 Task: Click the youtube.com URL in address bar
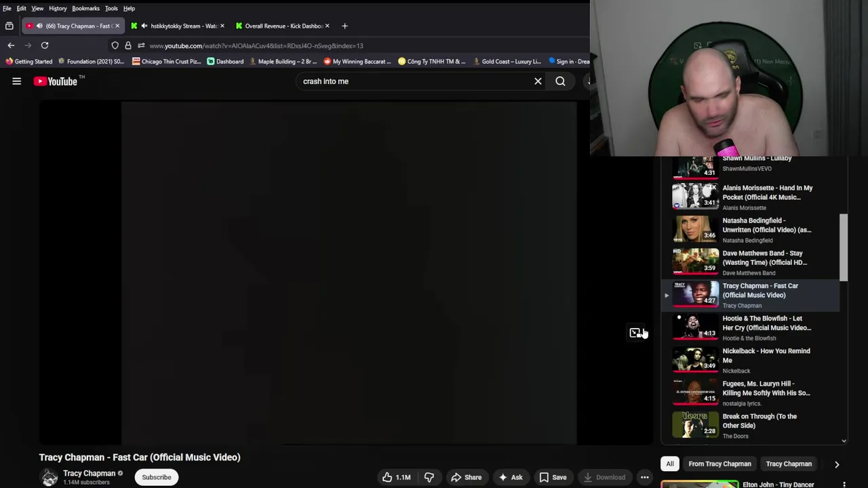256,45
